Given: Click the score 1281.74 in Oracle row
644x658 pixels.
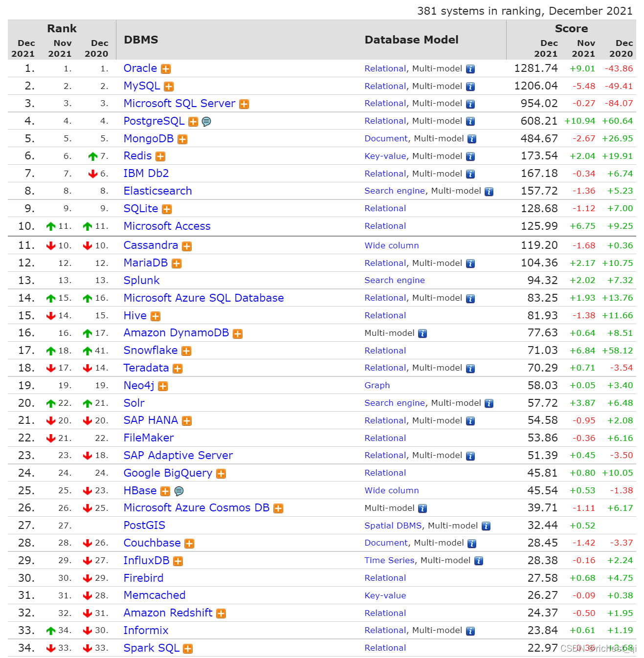Looking at the screenshot, I should 536,68.
